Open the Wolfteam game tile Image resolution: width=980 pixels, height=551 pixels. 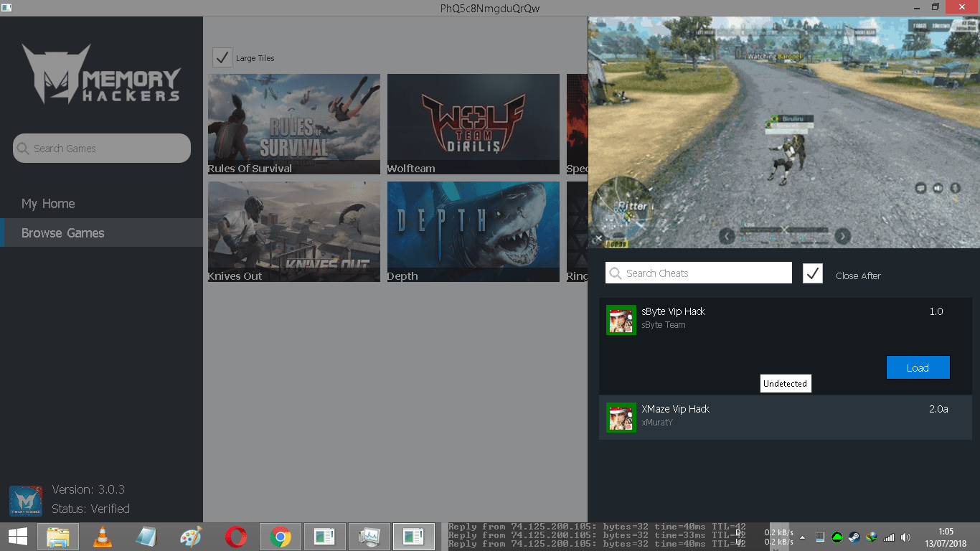473,124
